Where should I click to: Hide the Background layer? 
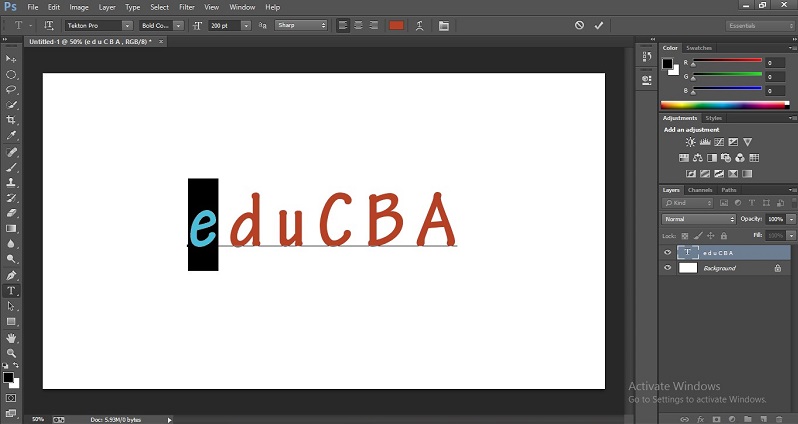[x=667, y=268]
